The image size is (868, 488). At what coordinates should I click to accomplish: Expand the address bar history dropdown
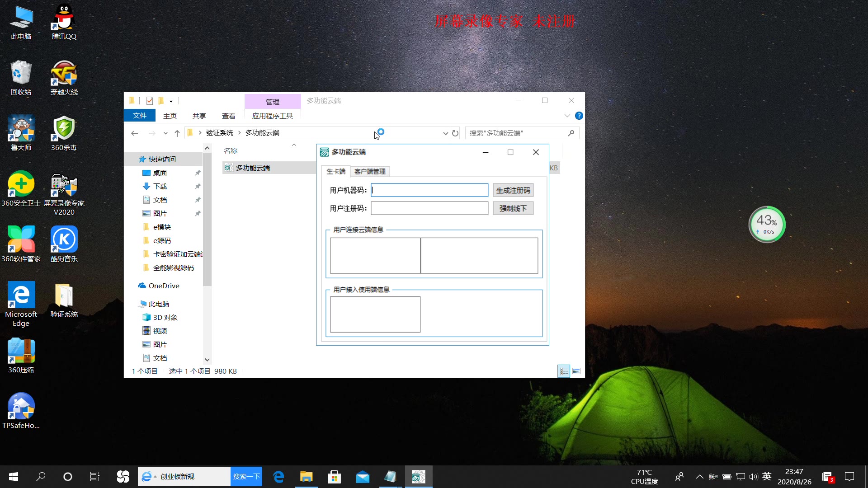[445, 133]
